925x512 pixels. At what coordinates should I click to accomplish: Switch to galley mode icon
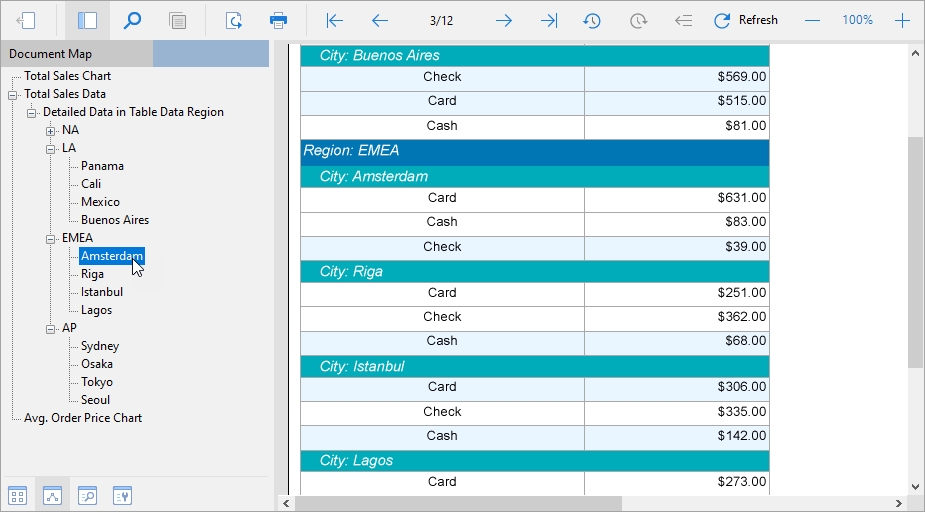[x=177, y=21]
